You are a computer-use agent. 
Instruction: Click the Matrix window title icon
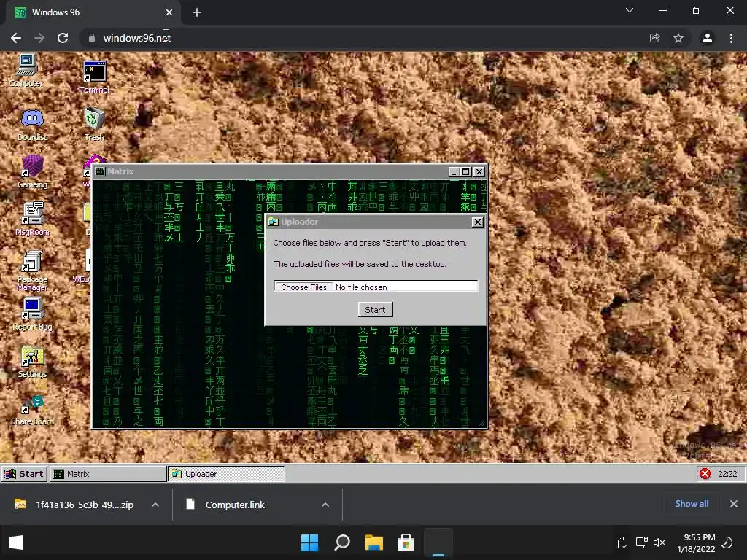click(x=100, y=171)
